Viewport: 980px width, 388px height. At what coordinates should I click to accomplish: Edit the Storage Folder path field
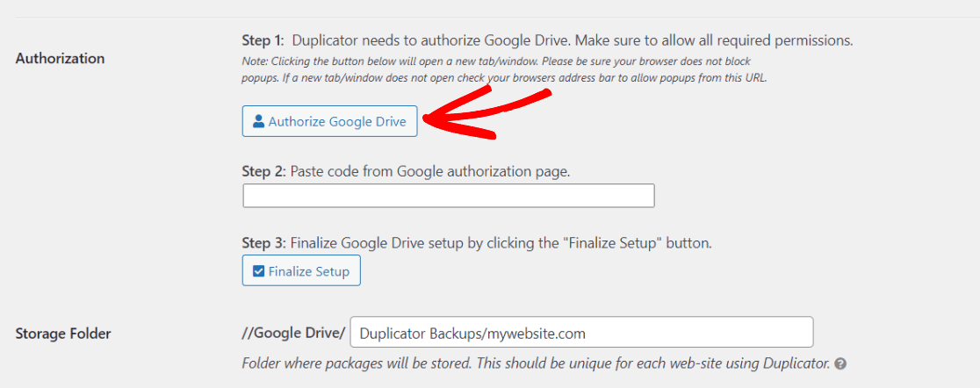pos(582,333)
